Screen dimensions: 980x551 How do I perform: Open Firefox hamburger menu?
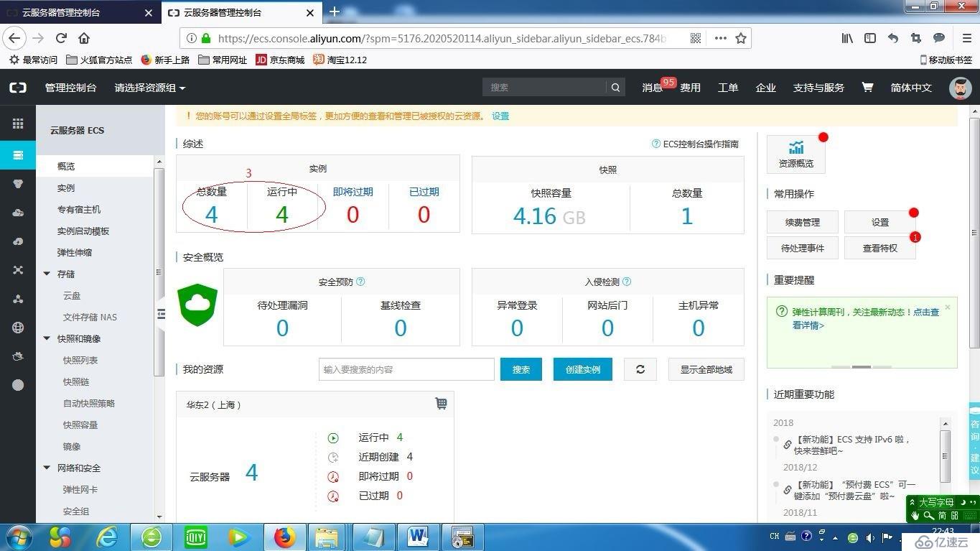tap(966, 38)
